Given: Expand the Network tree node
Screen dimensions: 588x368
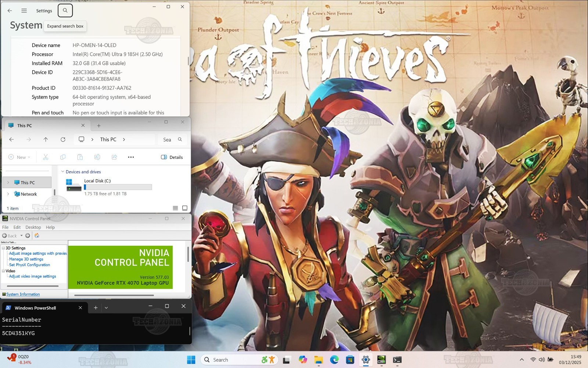Looking at the screenshot, I should click(8, 194).
